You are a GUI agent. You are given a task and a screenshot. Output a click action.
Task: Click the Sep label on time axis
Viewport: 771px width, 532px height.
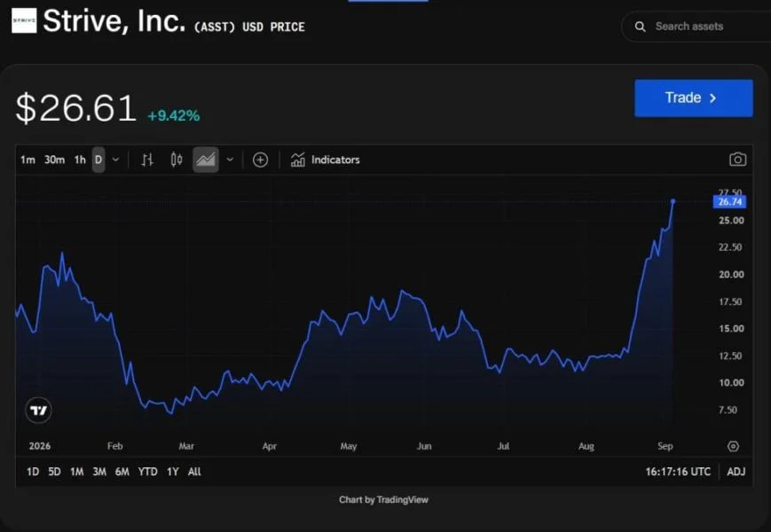tap(665, 446)
